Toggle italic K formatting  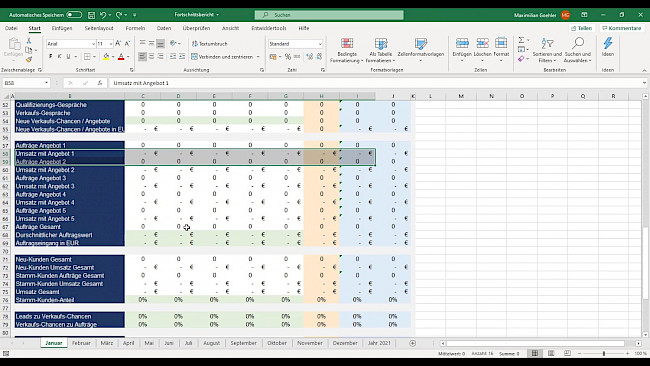tap(59, 56)
